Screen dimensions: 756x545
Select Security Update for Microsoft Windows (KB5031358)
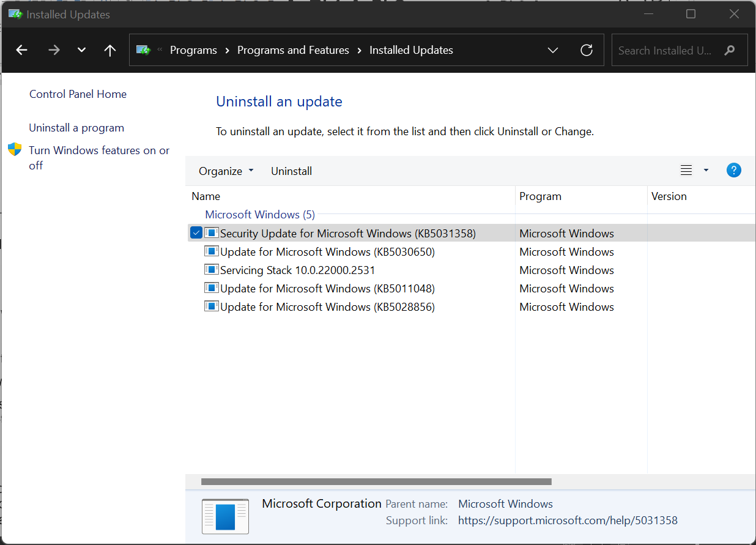pyautogui.click(x=348, y=233)
